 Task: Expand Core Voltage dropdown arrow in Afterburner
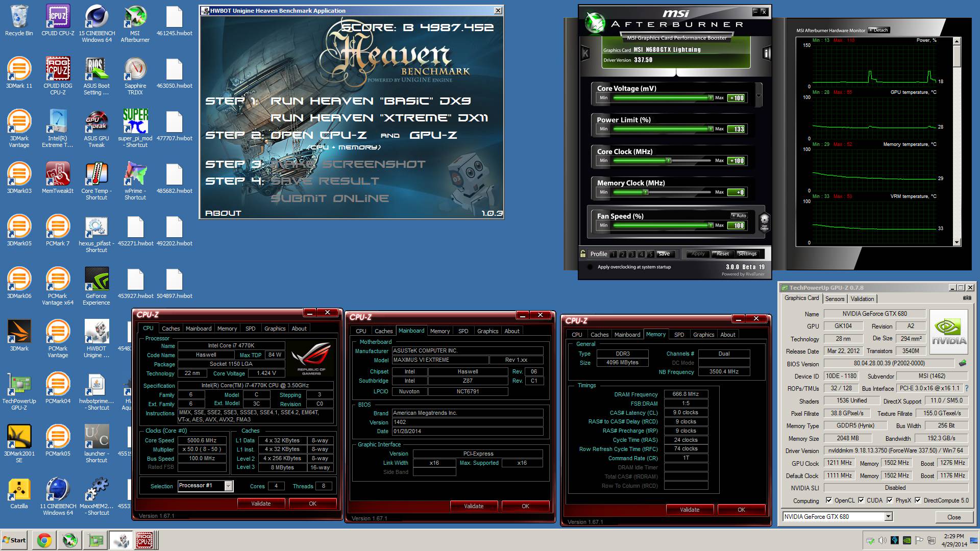(x=758, y=95)
